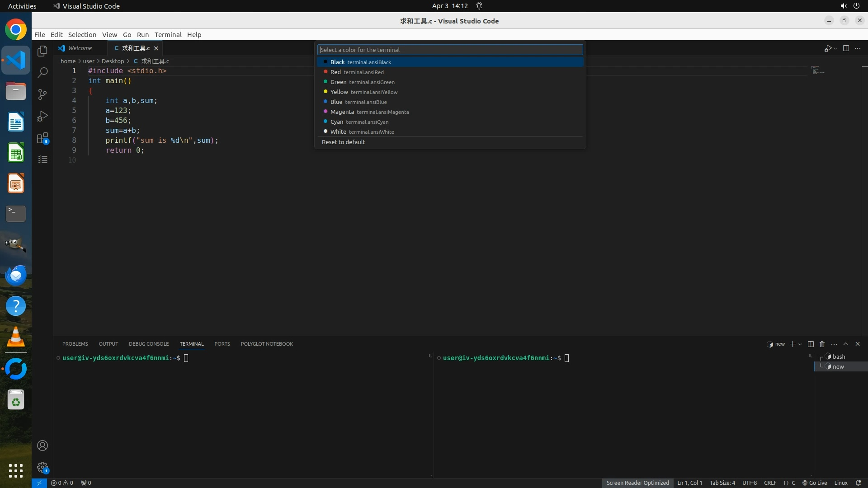Expand the new terminal launch profile dropdown
The image size is (868, 488).
(800, 344)
